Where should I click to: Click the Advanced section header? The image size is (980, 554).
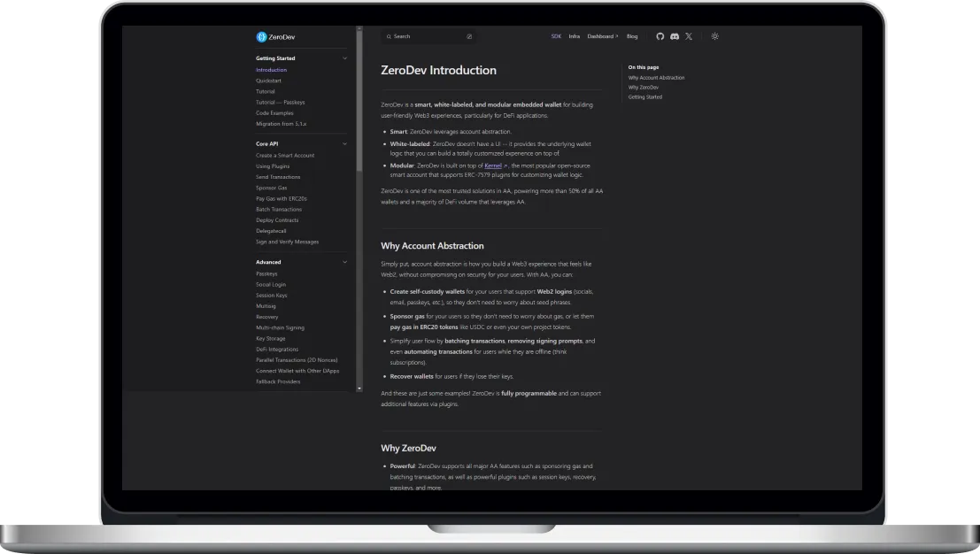[x=268, y=262]
